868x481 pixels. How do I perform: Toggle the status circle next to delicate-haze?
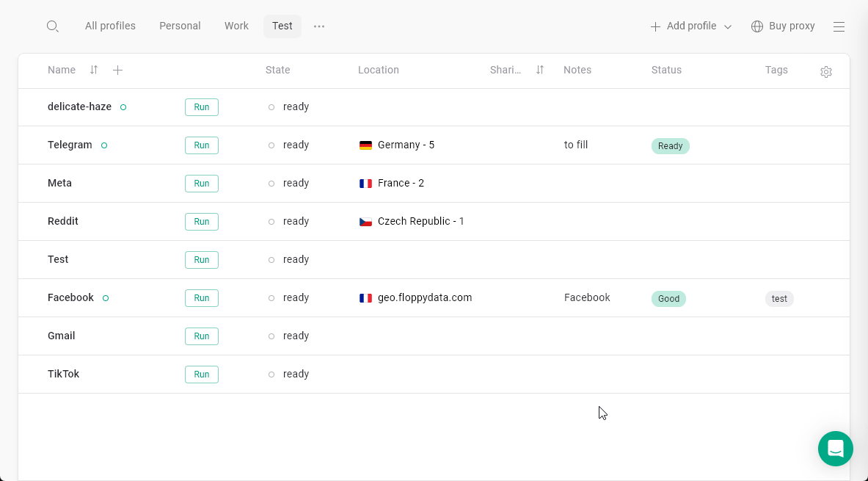[x=123, y=106]
